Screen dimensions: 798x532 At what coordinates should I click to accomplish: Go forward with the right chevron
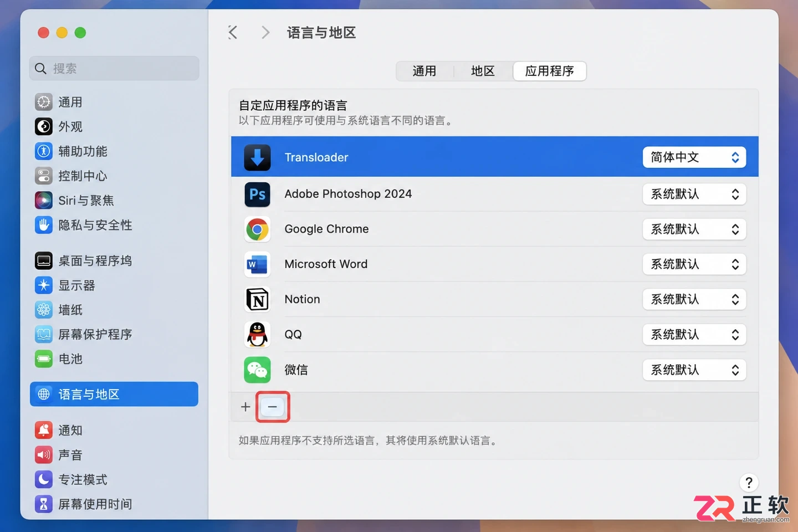(265, 33)
